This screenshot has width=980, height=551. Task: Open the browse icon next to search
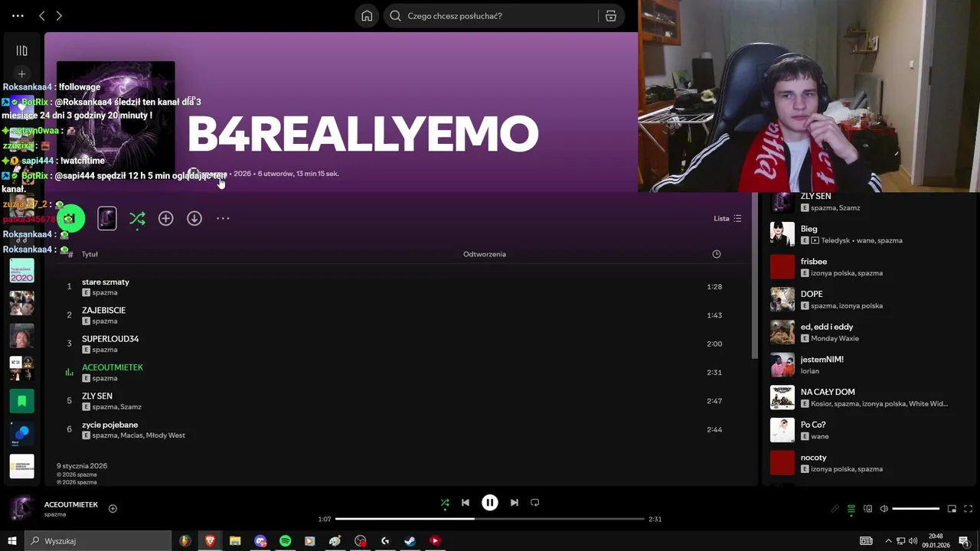(x=611, y=15)
